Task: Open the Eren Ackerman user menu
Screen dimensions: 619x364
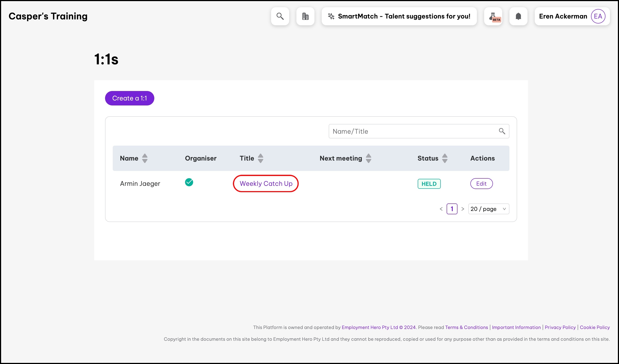Action: click(563, 16)
